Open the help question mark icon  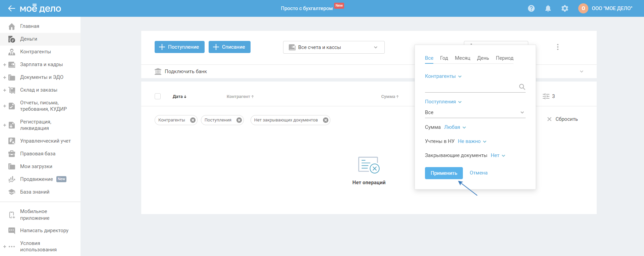tap(531, 8)
